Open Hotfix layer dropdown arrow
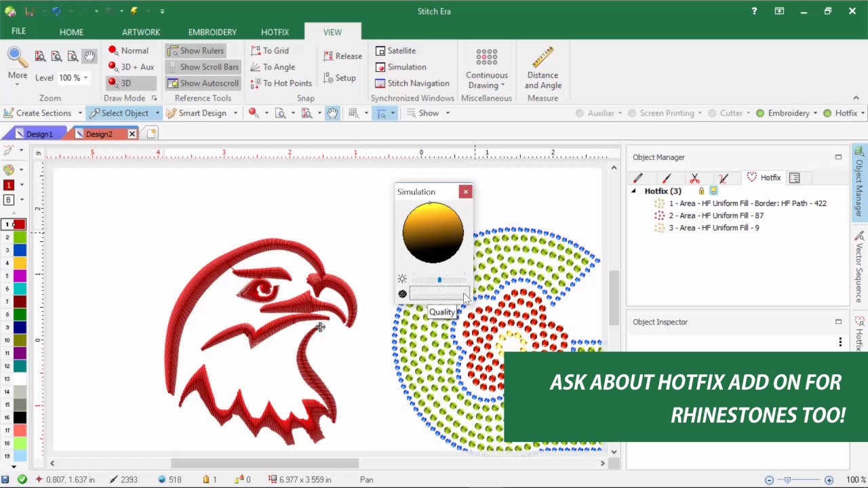868x488 pixels. pos(863,113)
